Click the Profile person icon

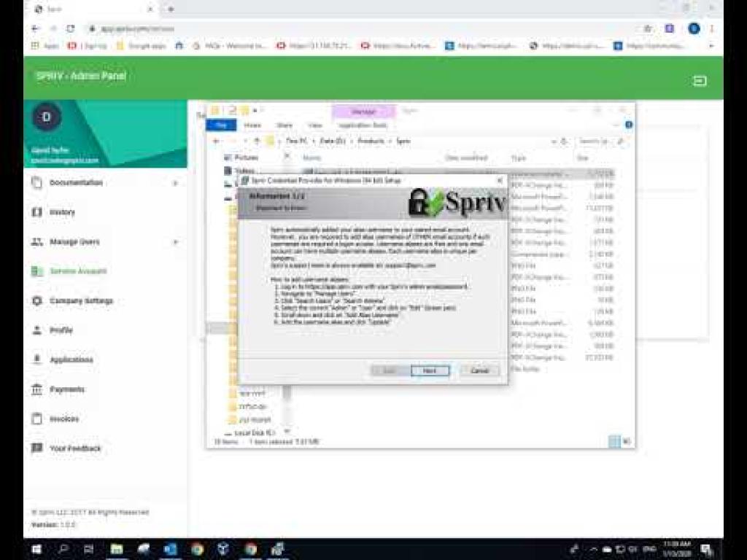[x=37, y=330]
